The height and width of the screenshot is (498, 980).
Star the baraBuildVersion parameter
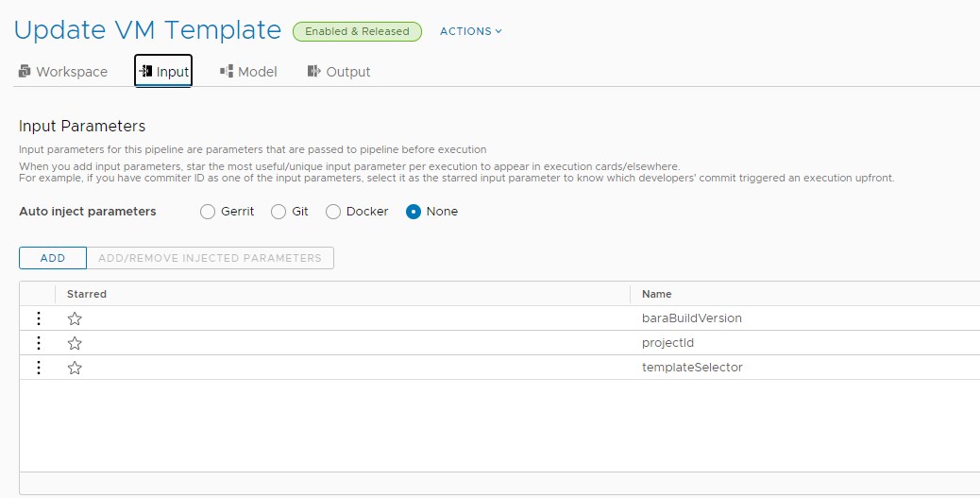(75, 318)
